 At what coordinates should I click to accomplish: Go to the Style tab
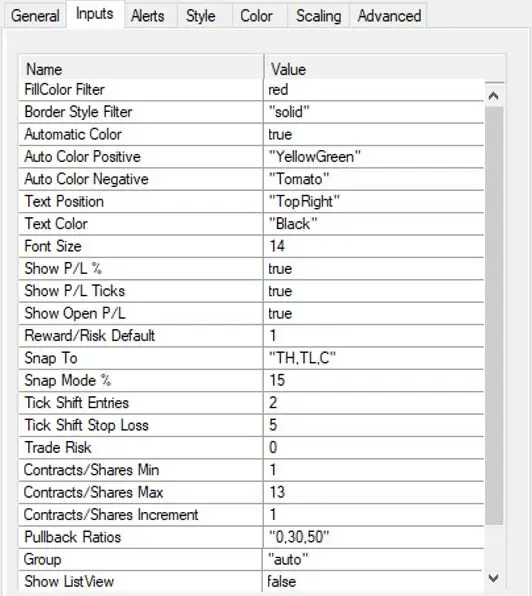(201, 16)
